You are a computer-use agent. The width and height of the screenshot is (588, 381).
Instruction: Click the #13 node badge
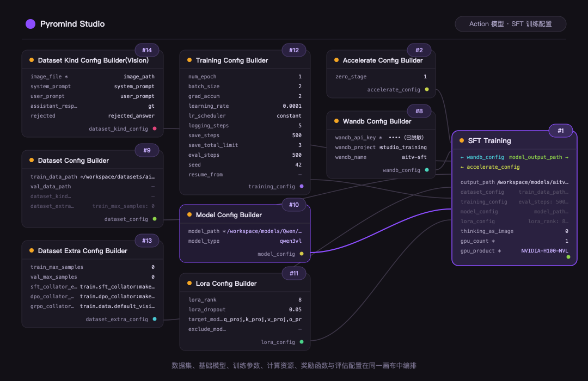pos(147,241)
